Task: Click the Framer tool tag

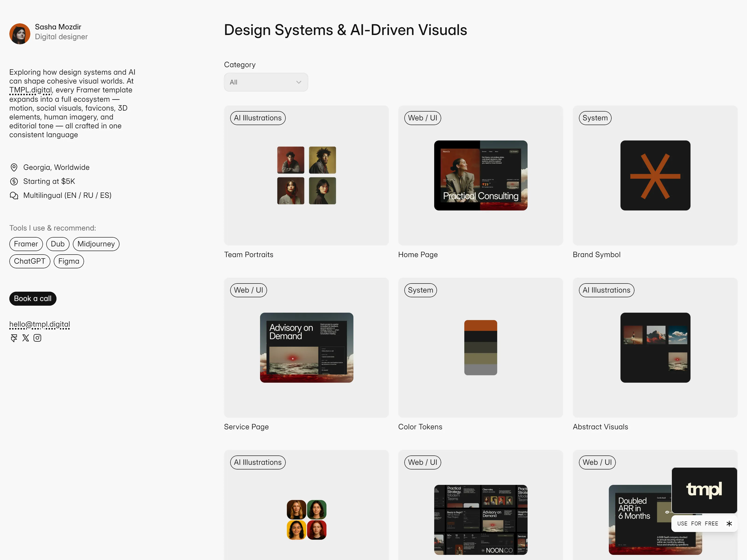Action: click(26, 244)
